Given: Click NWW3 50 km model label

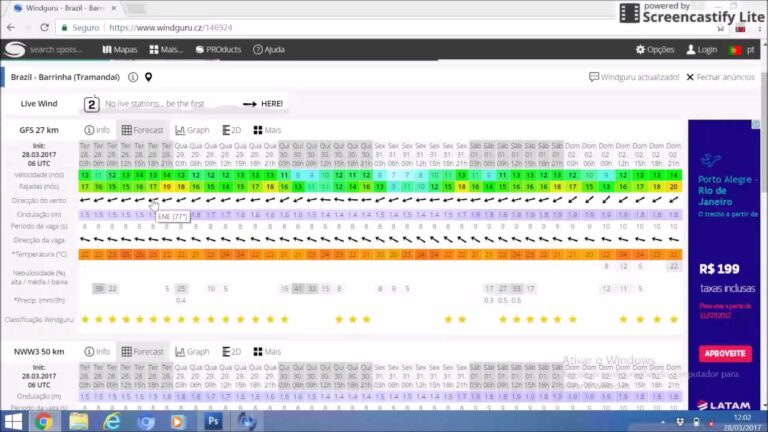Looking at the screenshot, I should (39, 352).
